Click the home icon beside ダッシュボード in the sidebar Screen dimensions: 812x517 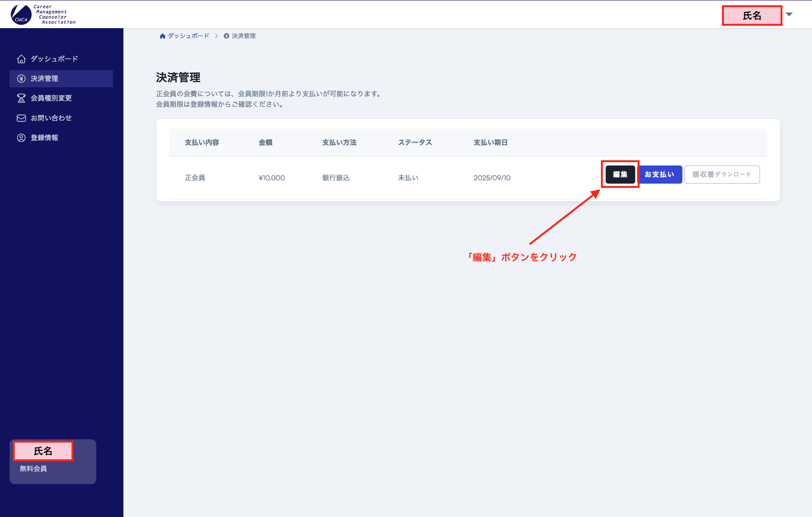click(x=21, y=59)
